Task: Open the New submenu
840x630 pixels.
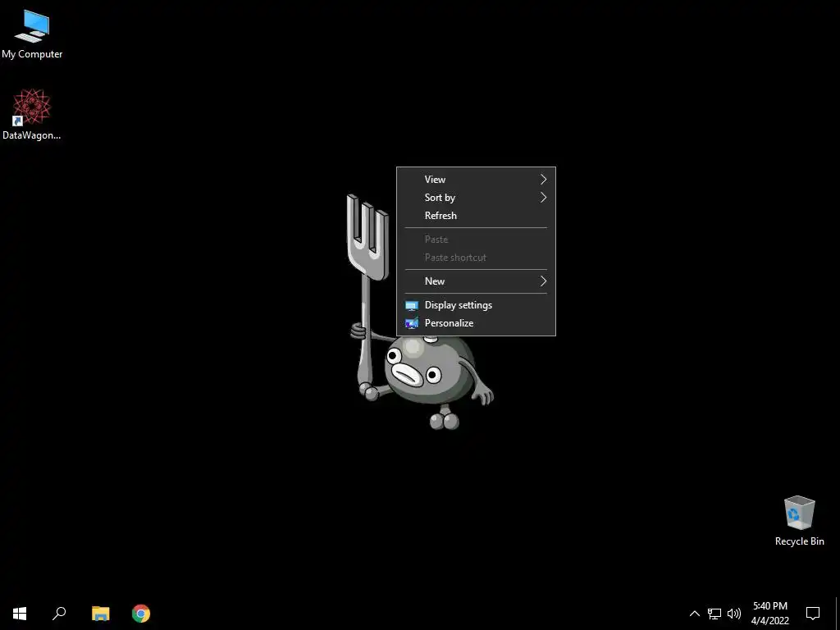Action: click(x=476, y=281)
